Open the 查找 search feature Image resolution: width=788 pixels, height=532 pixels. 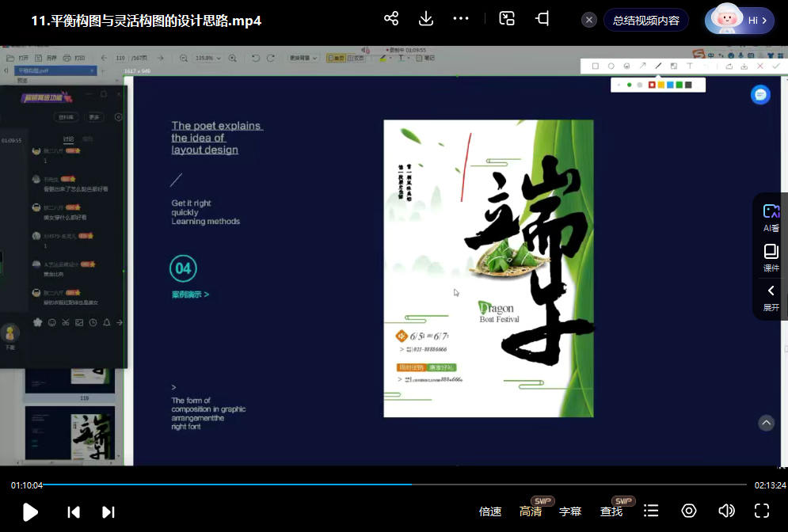[611, 511]
